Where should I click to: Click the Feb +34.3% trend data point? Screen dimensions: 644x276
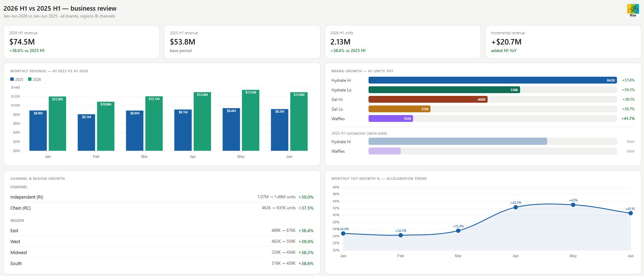(x=401, y=235)
